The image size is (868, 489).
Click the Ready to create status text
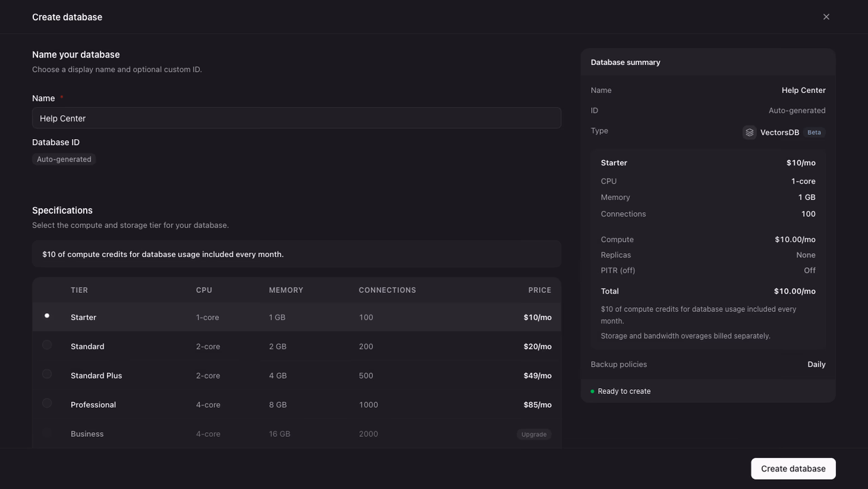click(x=624, y=391)
